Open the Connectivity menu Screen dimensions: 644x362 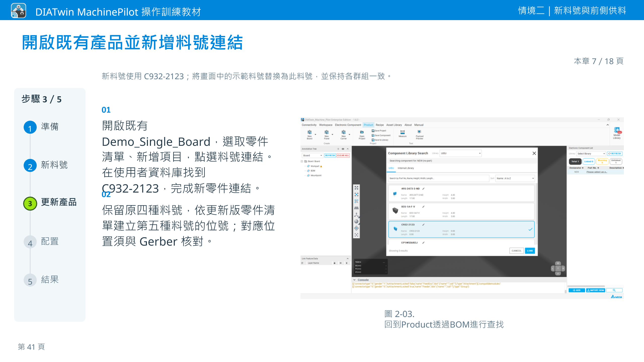[x=309, y=125]
